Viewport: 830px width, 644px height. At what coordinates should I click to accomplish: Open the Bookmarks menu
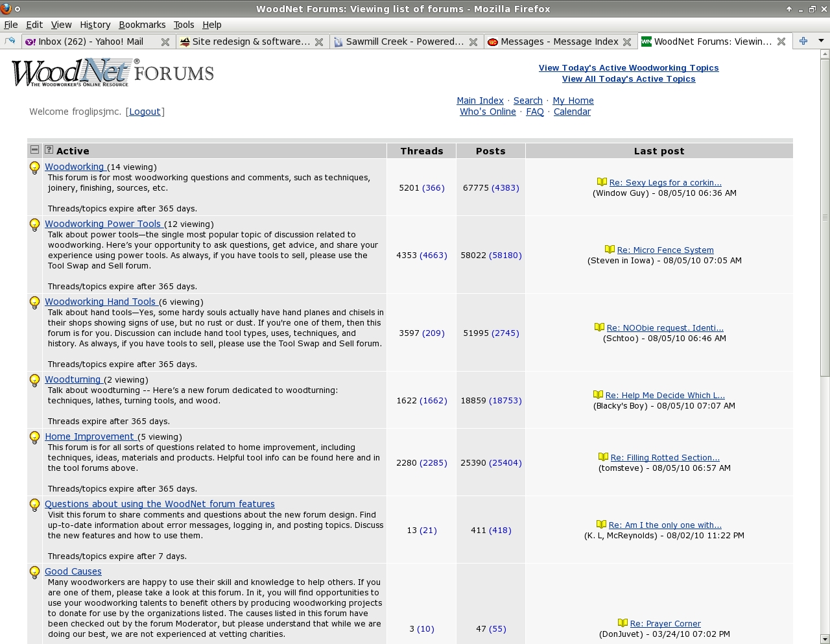coord(142,25)
